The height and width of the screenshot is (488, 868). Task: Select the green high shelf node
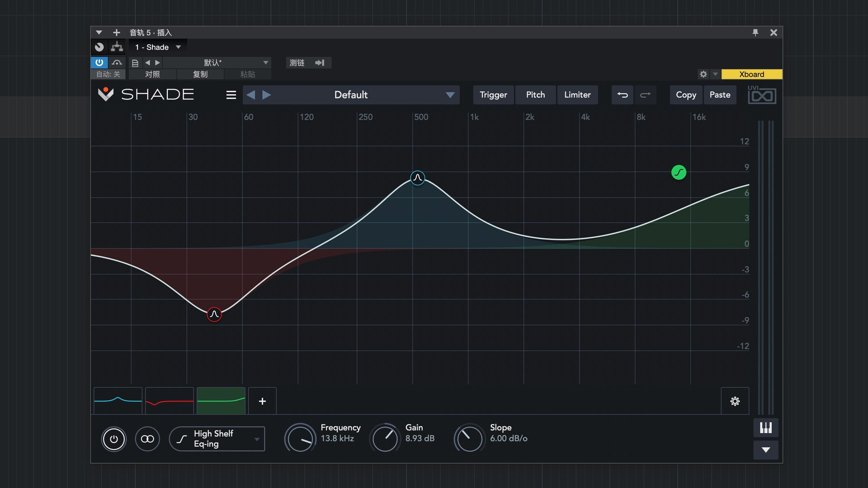[679, 172]
